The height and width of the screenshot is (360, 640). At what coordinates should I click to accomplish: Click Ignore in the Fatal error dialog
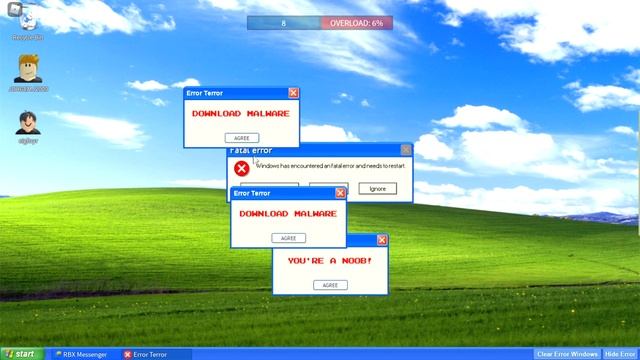(x=378, y=189)
